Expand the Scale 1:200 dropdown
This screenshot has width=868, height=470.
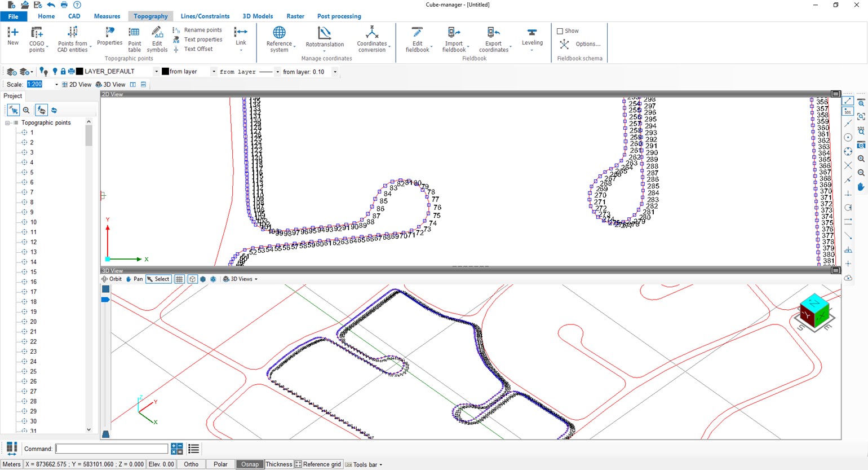[x=56, y=85]
